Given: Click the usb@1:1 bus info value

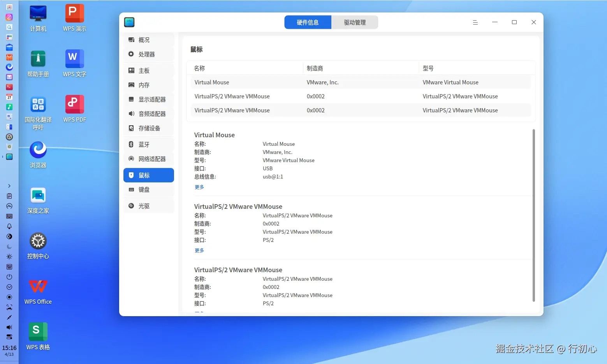Looking at the screenshot, I should click(273, 177).
